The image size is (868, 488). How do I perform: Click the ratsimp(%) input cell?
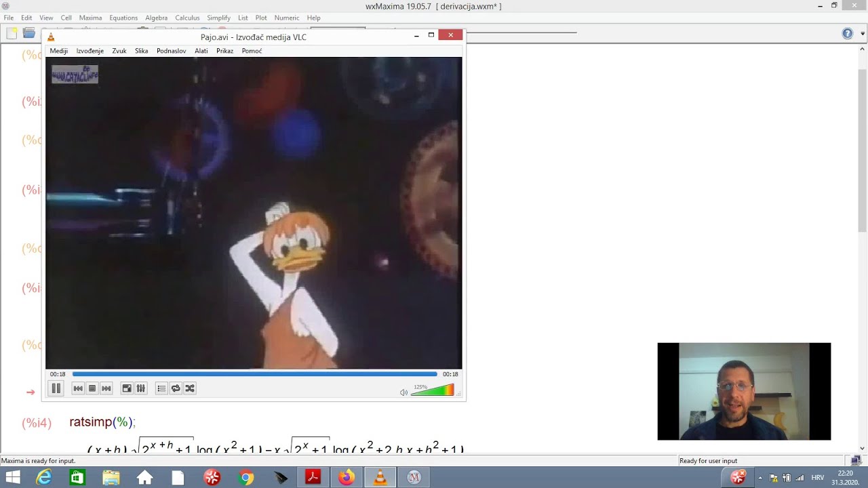[x=102, y=422]
